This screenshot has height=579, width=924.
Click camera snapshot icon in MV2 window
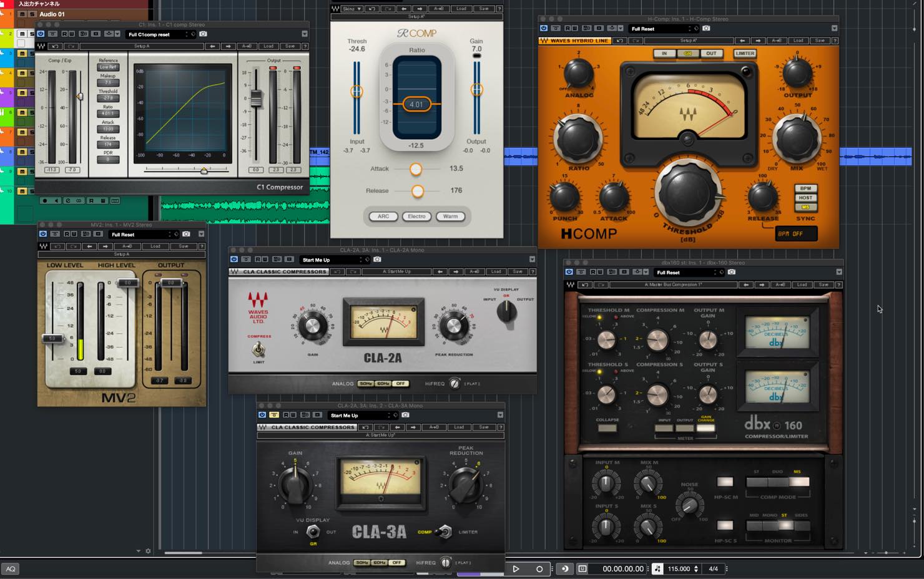tap(186, 234)
